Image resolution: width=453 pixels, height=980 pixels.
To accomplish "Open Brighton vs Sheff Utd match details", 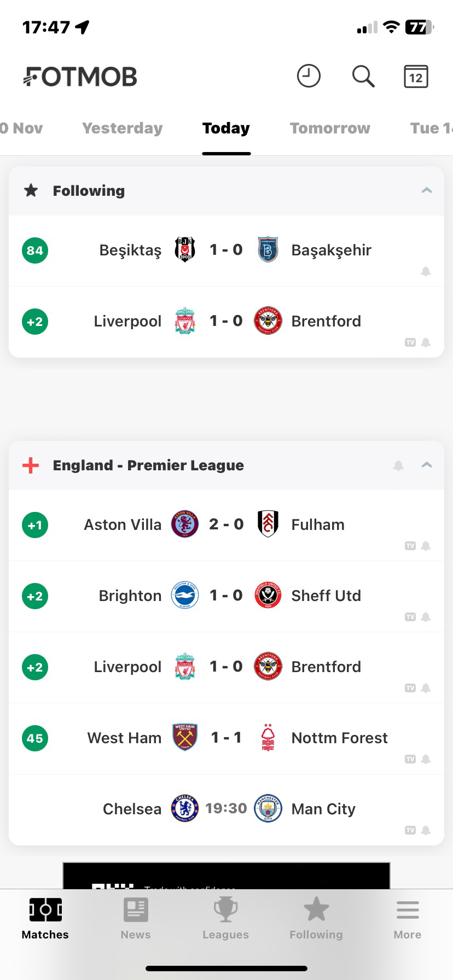I will coord(226,596).
